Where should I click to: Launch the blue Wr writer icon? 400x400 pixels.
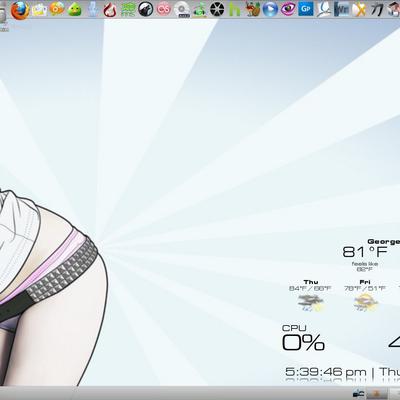click(x=341, y=9)
